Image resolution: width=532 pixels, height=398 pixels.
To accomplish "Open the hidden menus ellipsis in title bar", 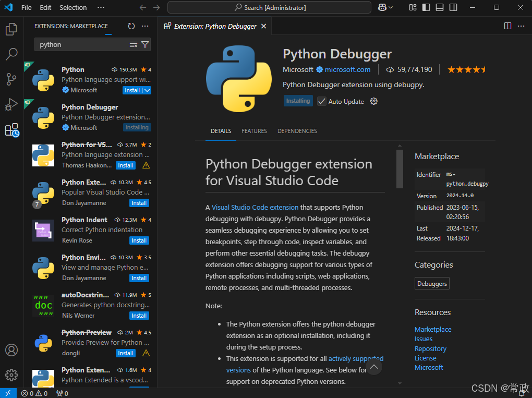I will point(101,7).
